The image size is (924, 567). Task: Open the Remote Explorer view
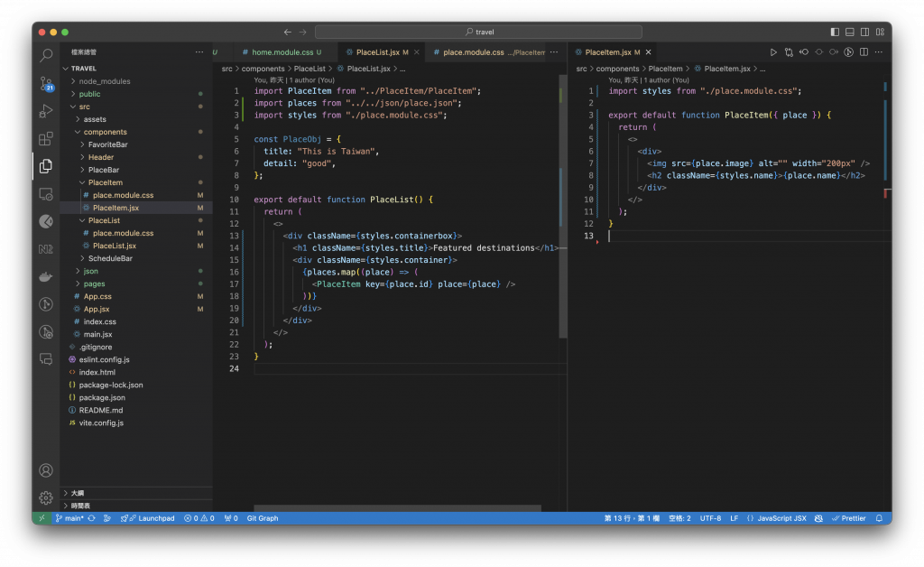tap(46, 194)
